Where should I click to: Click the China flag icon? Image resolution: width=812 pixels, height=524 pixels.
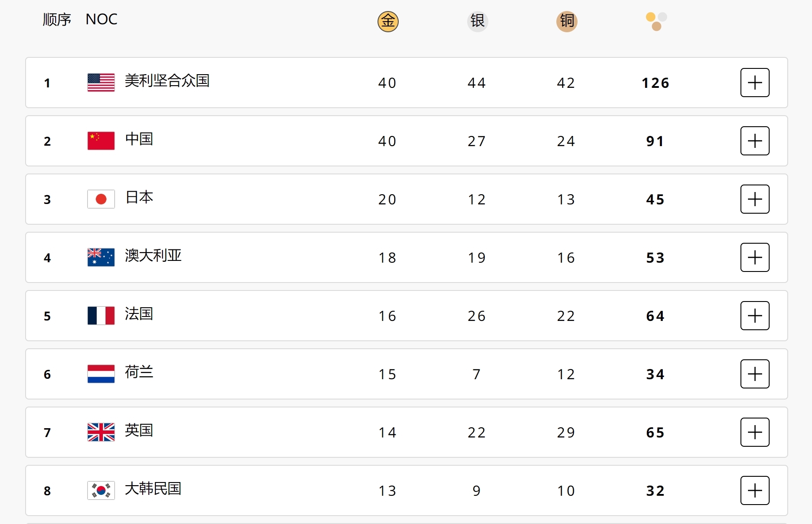point(101,141)
